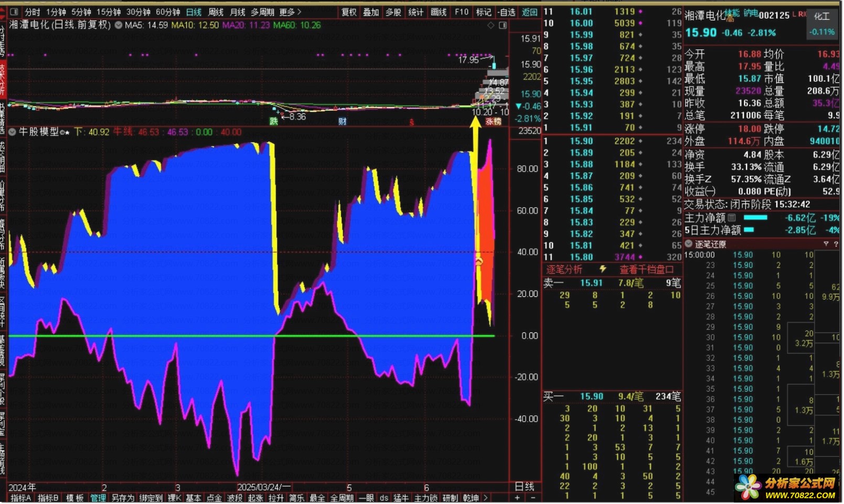Click 跌 marker on price chart
Viewport: 844px width, 504px height.
coord(273,122)
